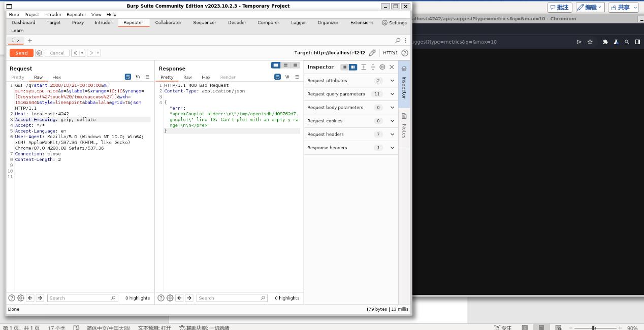Expand Request query parameters section
Image resolution: width=644 pixels, height=330 pixels.
392,94
